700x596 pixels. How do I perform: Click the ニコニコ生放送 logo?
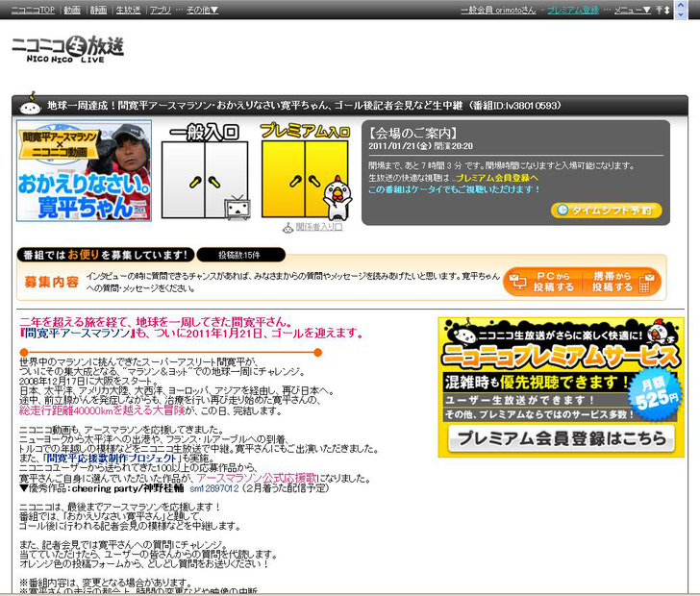click(67, 49)
